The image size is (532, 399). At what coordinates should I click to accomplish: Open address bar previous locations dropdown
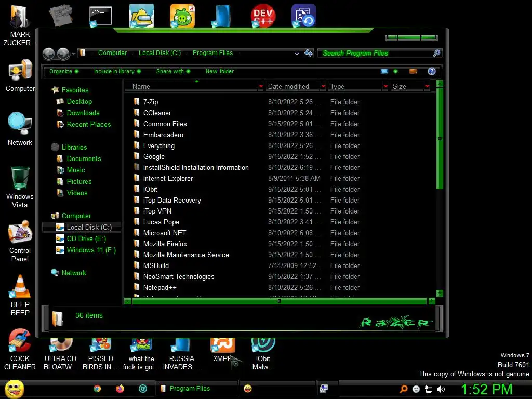pos(297,54)
